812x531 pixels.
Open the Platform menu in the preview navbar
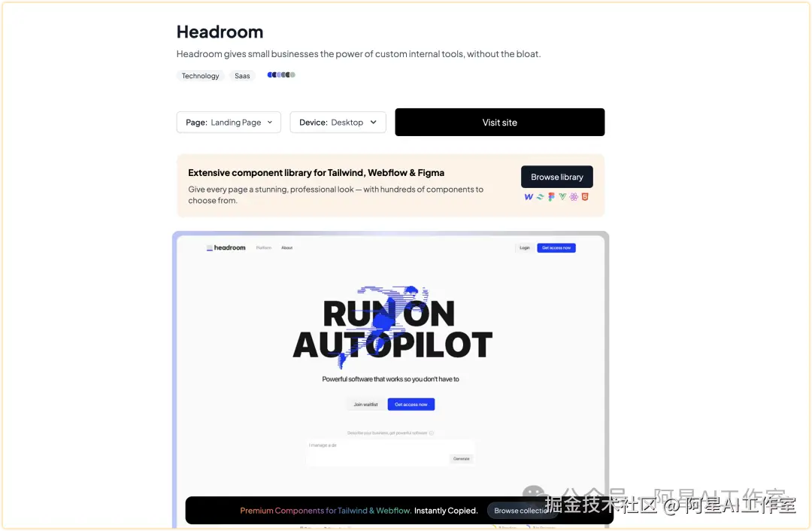click(x=264, y=247)
